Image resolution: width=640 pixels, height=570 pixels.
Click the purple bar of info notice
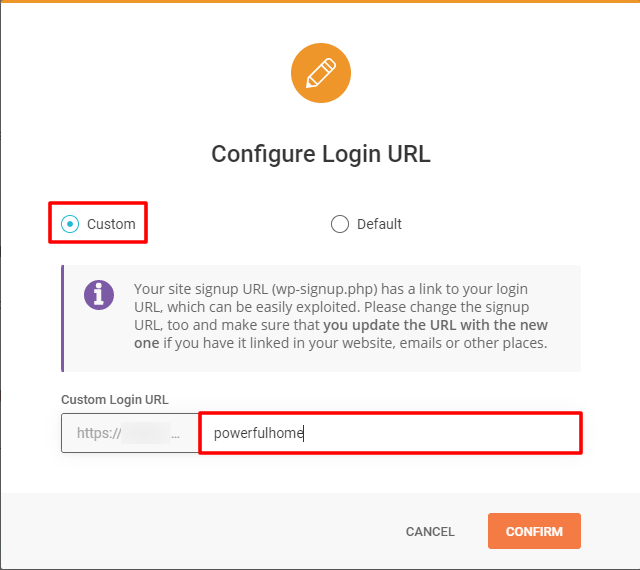coord(62,318)
